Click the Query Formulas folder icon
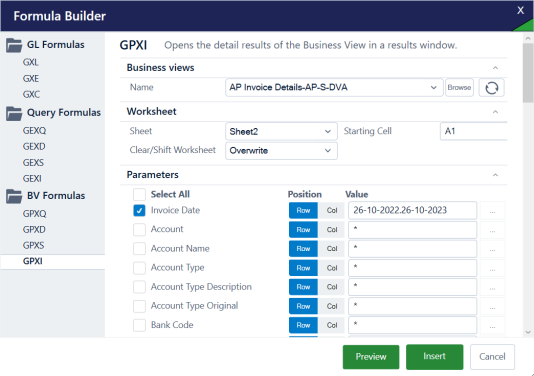534x376 pixels. pyautogui.click(x=14, y=113)
